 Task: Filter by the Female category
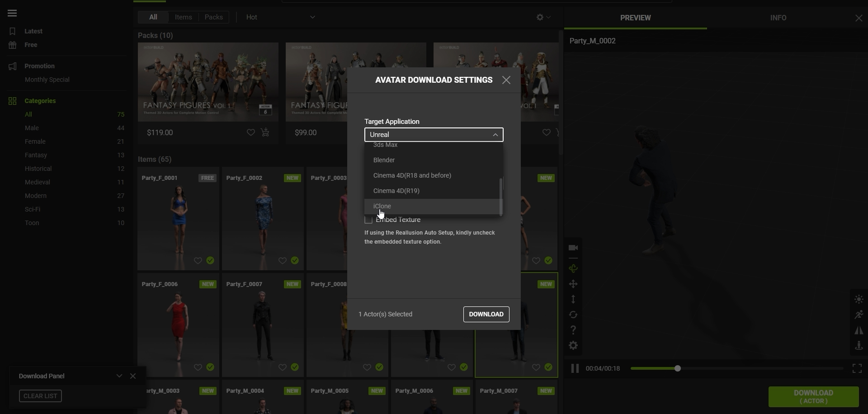(35, 141)
